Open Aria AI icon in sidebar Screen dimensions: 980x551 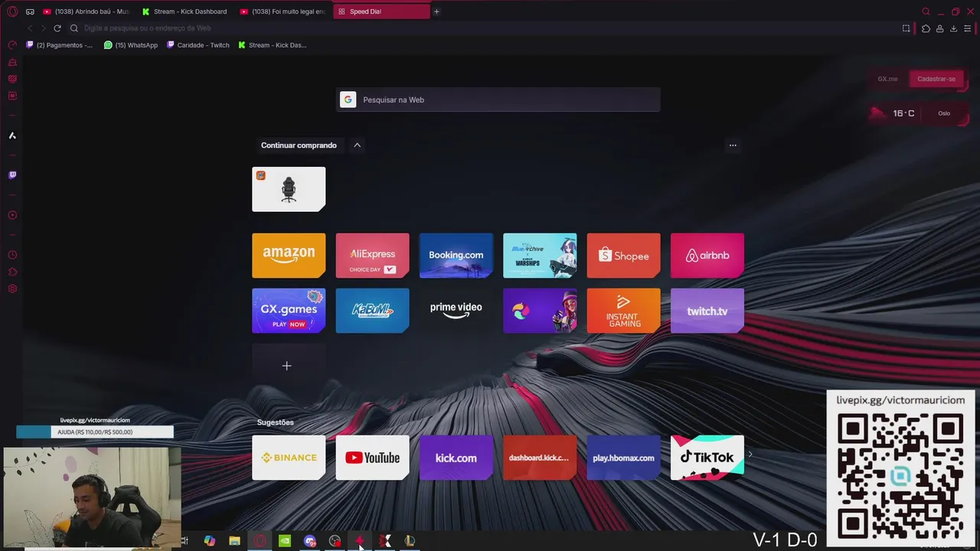pyautogui.click(x=12, y=135)
